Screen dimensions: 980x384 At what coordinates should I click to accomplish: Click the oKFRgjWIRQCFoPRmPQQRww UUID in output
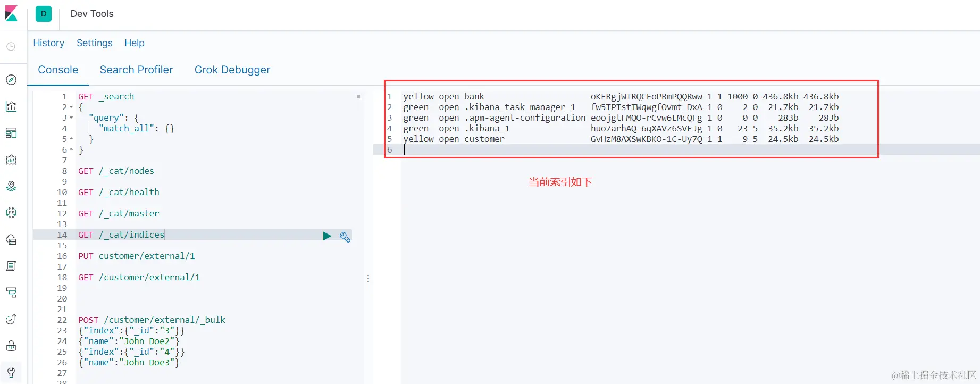pyautogui.click(x=647, y=97)
